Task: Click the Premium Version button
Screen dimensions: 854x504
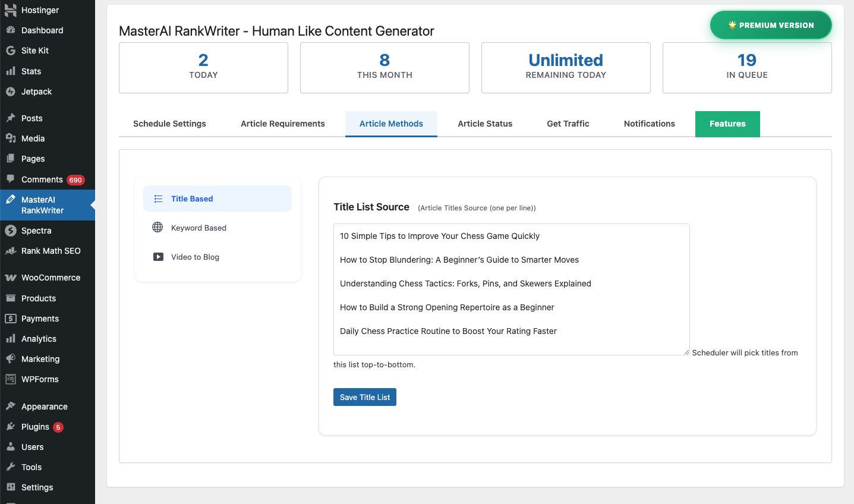Action: point(771,25)
